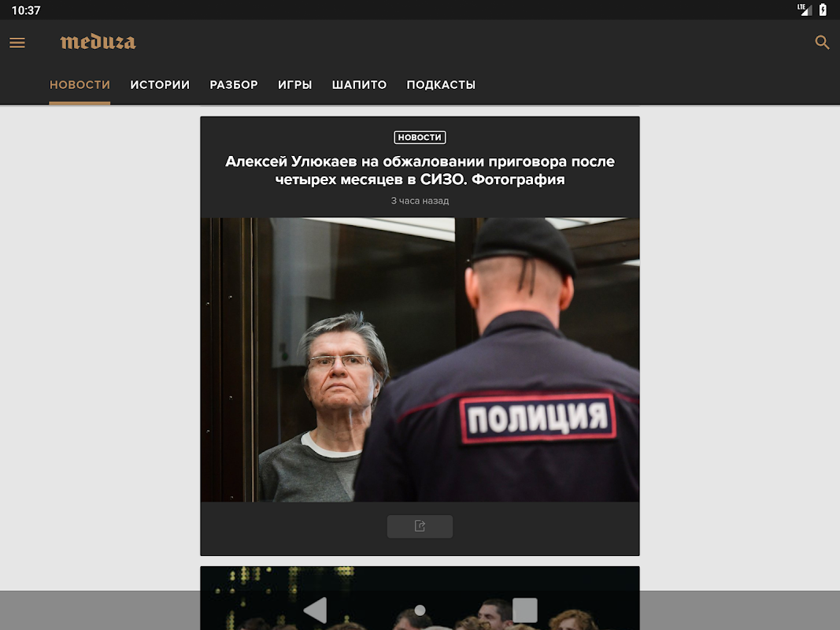This screenshot has height=630, width=840.
Task: Select the Новости tab
Action: pos(80,84)
